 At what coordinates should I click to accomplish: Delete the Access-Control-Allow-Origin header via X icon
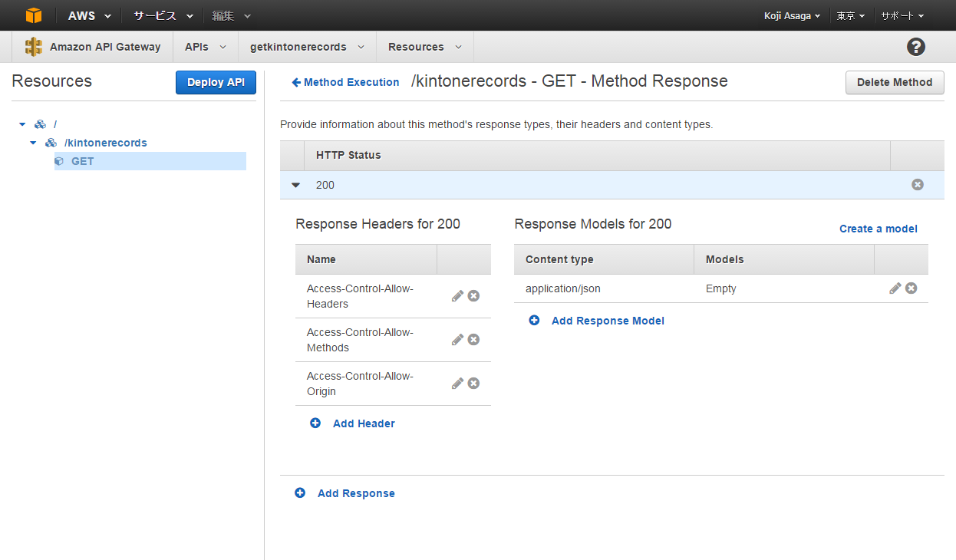pyautogui.click(x=473, y=383)
